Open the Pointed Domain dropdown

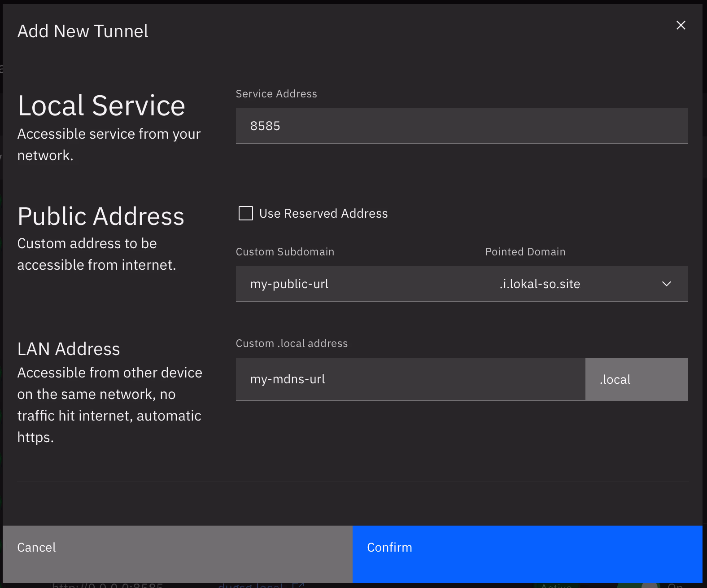586,284
